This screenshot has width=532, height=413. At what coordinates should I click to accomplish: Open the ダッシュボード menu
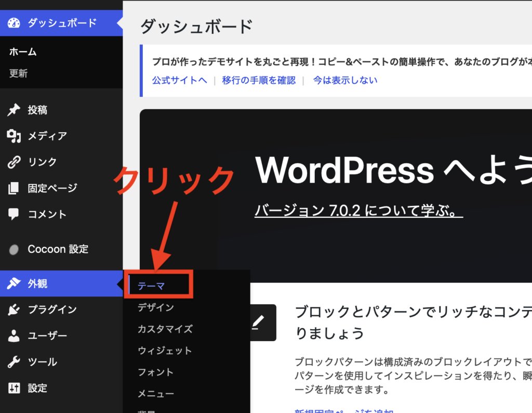61,23
